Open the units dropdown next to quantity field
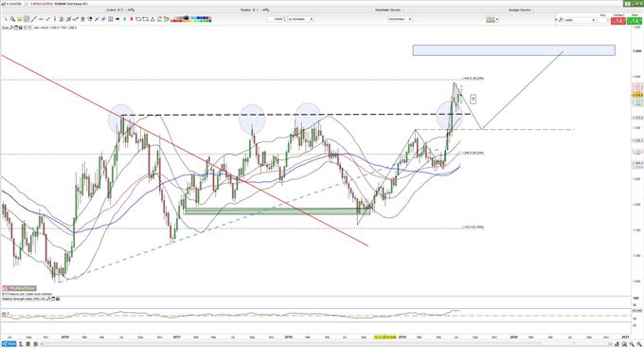644x348 pixels. 300,19
